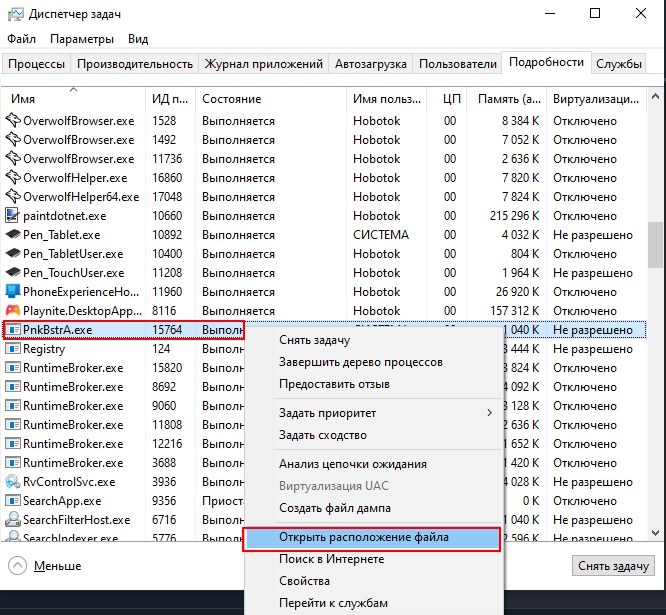Click icon of OverwolfBrowser.exe PID 1492
Image resolution: width=666 pixels, height=615 pixels.
tap(12, 140)
